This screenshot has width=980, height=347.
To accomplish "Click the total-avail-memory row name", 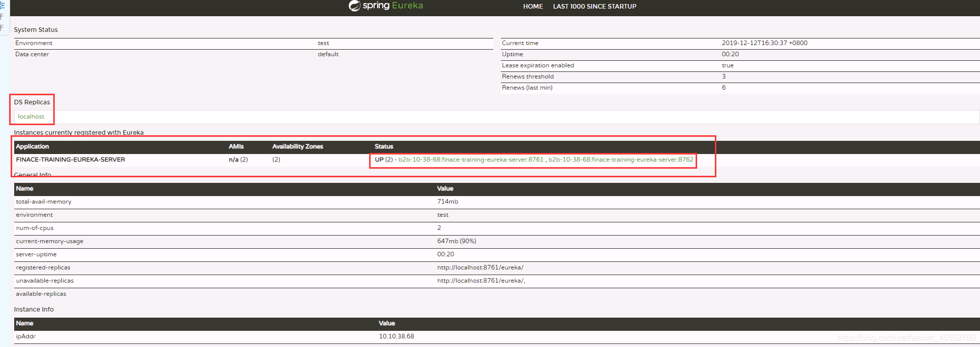I will [44, 202].
